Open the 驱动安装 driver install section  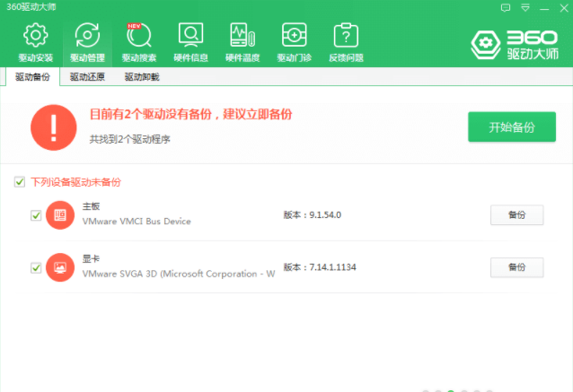[x=35, y=42]
